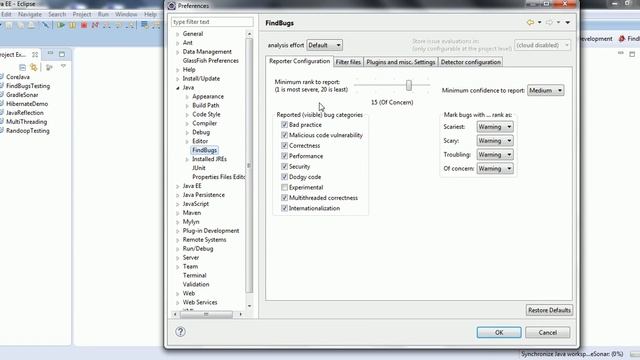Expand the Maven preferences node
The image size is (640, 360).
(178, 213)
